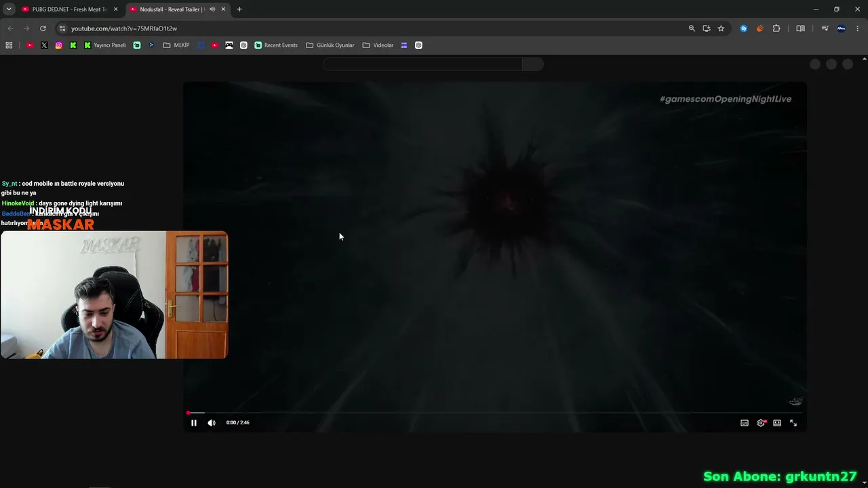Open the Instagram bookmark
The image size is (868, 488).
pos(59,45)
